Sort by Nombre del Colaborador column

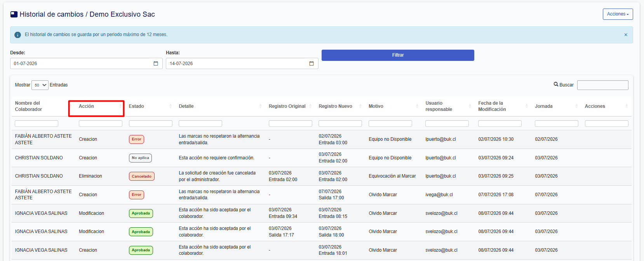click(x=42, y=106)
